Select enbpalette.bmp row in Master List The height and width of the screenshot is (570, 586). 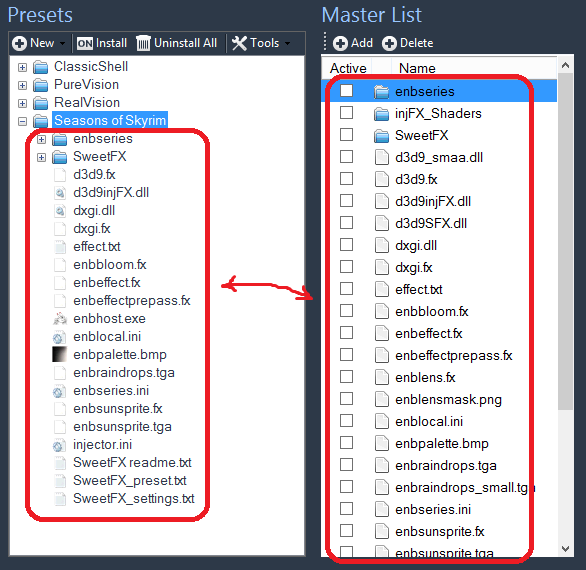(439, 443)
